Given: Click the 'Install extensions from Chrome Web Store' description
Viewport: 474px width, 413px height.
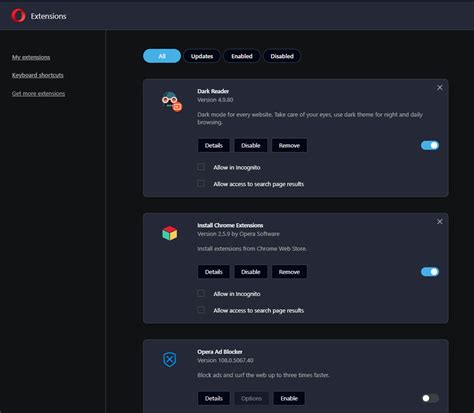Looking at the screenshot, I should coord(252,249).
